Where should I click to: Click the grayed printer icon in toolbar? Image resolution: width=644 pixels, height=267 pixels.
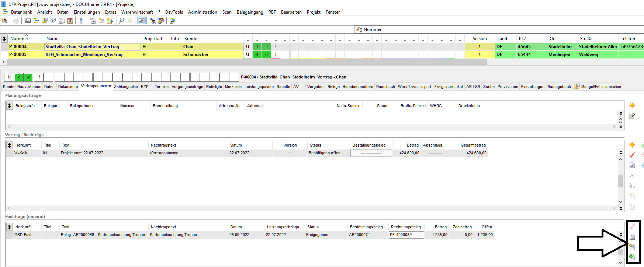click(16, 21)
